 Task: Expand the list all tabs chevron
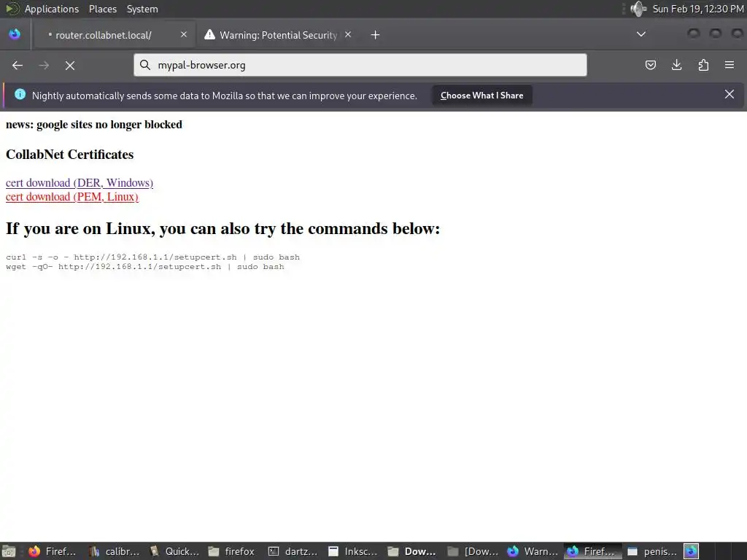click(x=641, y=34)
